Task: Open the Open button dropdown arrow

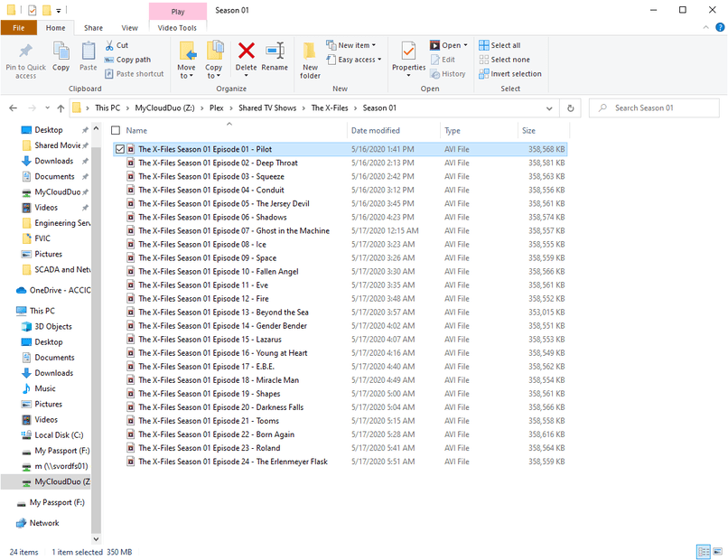Action: (466, 45)
